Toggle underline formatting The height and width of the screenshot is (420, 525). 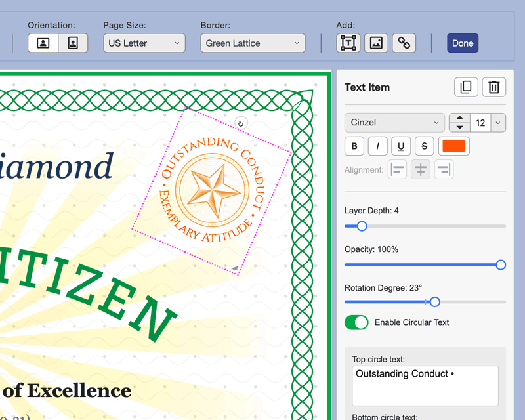pyautogui.click(x=401, y=146)
